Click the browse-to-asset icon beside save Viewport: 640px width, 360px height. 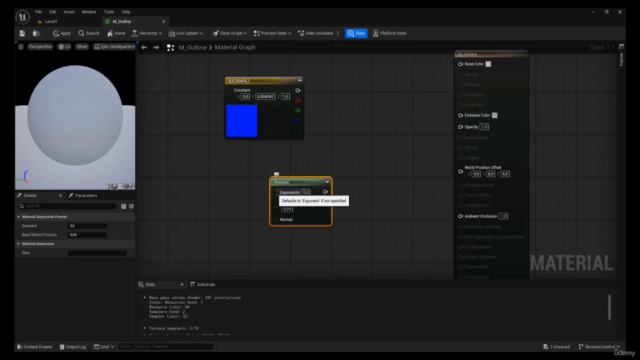pyautogui.click(x=36, y=33)
